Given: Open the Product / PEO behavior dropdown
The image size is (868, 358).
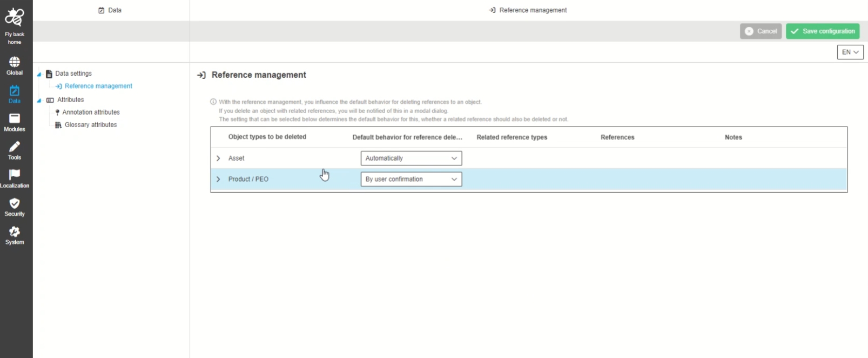Looking at the screenshot, I should point(411,180).
